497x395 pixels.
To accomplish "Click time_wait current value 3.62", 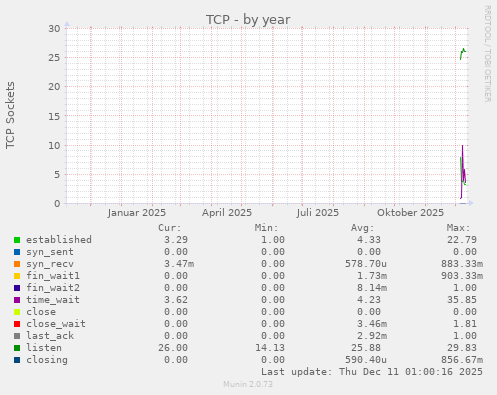I will pyautogui.click(x=176, y=300).
